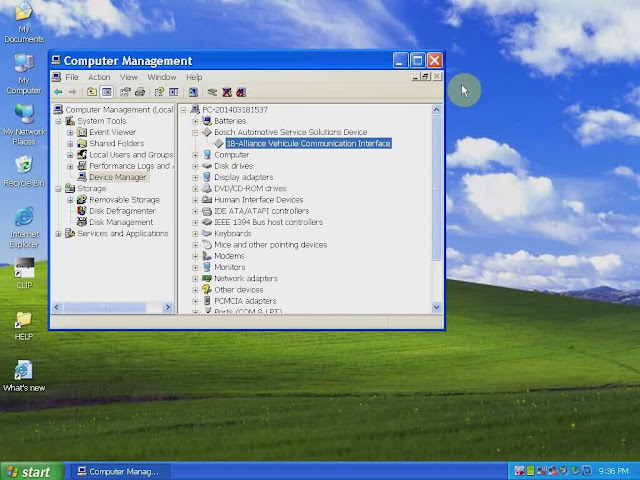Screen dimensions: 640x480
Task: Open My Computer desktop icon
Action: 24,75
